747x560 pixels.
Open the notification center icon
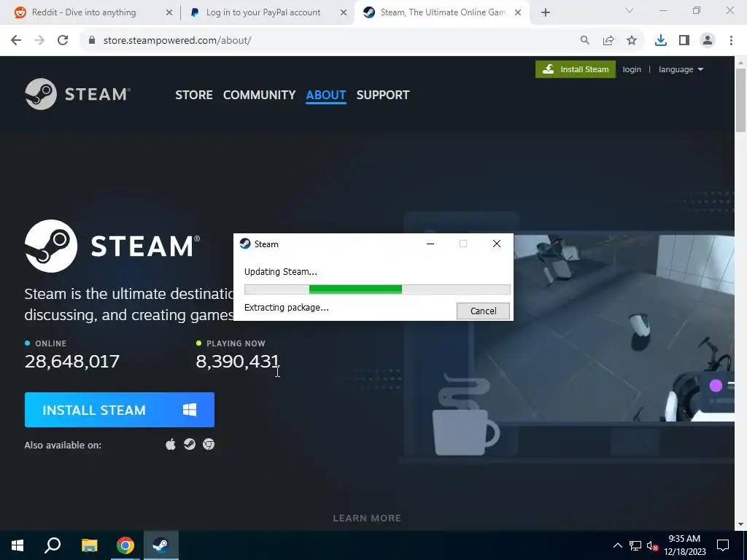tap(723, 545)
